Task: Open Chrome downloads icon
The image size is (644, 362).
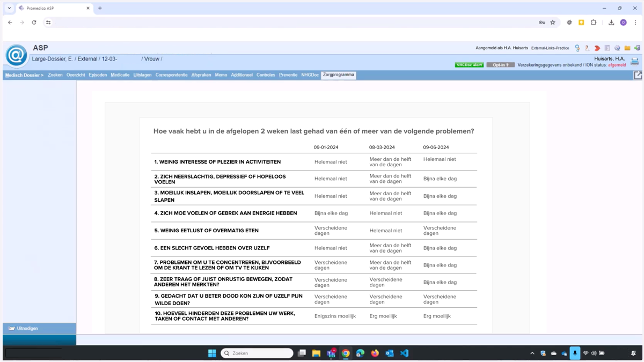Action: click(x=611, y=23)
